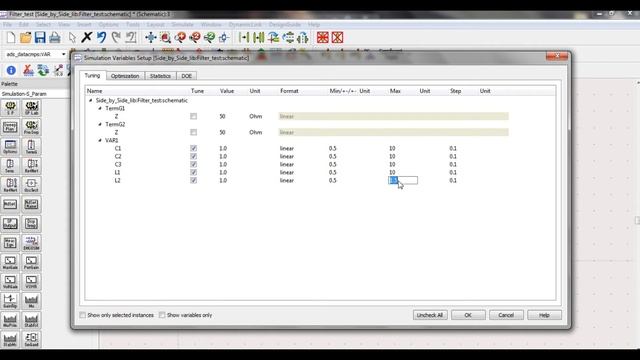Image resolution: width=640 pixels, height=360 pixels.
Task: Click the S P simulation controller palette icon
Action: 10,108
